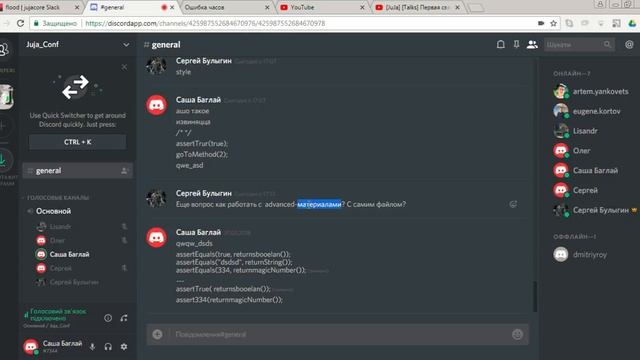
Task: Select the general text channel
Action: click(x=78, y=171)
